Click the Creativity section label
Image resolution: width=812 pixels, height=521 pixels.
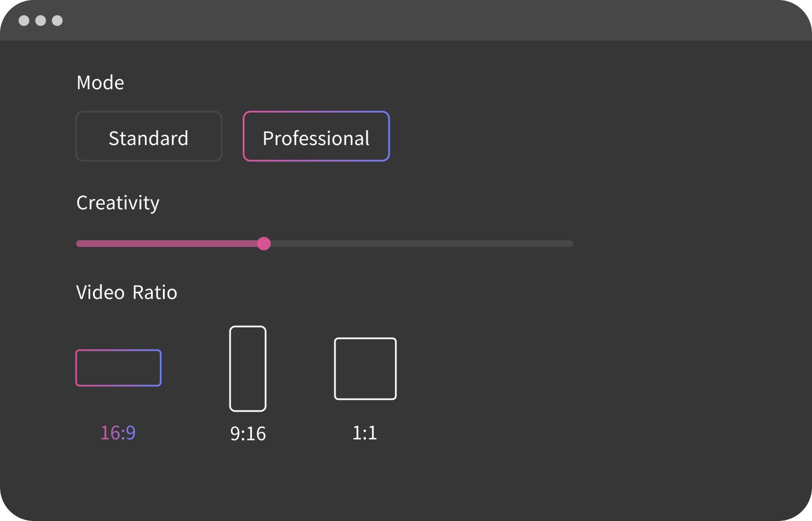point(118,203)
